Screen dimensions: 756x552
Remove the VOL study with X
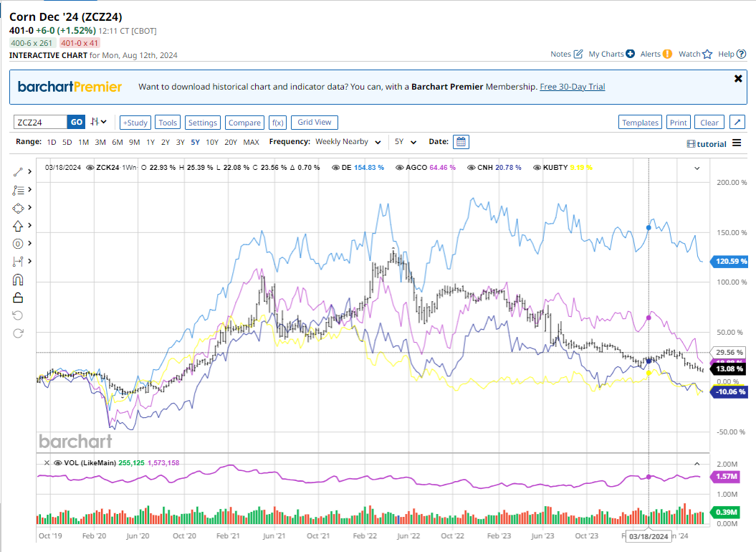tap(47, 462)
